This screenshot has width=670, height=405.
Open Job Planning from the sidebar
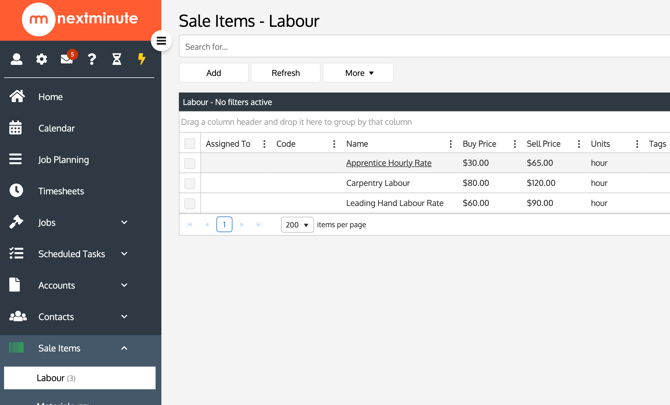[63, 160]
